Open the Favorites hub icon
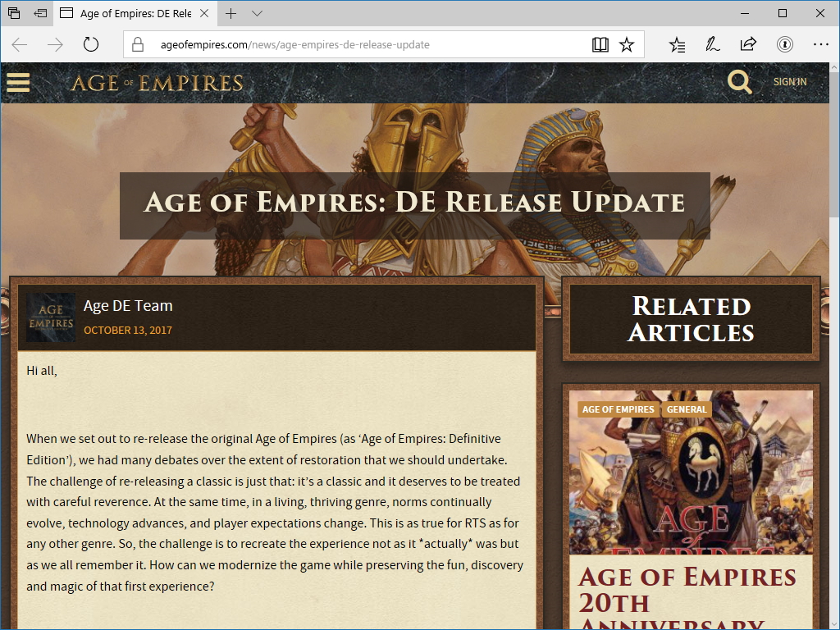 [677, 44]
